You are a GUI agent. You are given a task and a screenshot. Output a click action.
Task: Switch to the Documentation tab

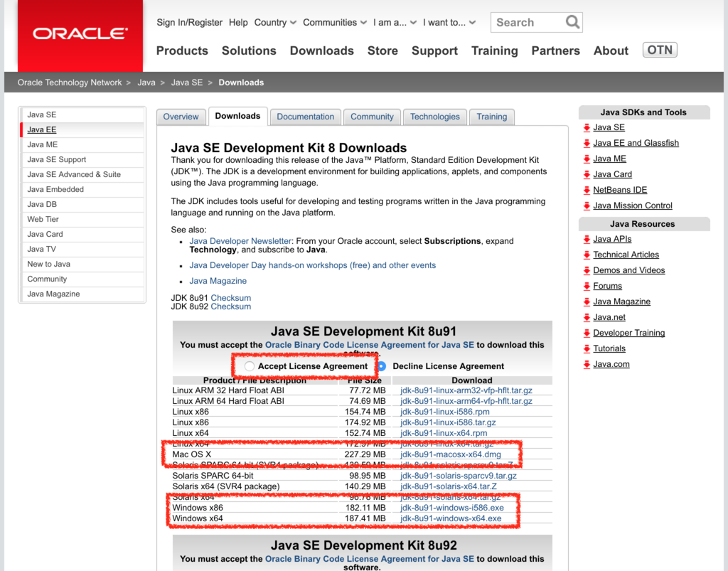tap(306, 117)
